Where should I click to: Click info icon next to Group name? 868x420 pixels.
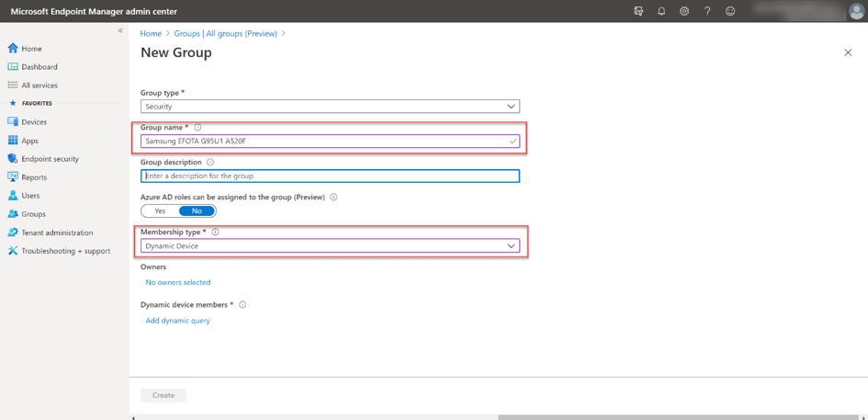click(x=198, y=128)
